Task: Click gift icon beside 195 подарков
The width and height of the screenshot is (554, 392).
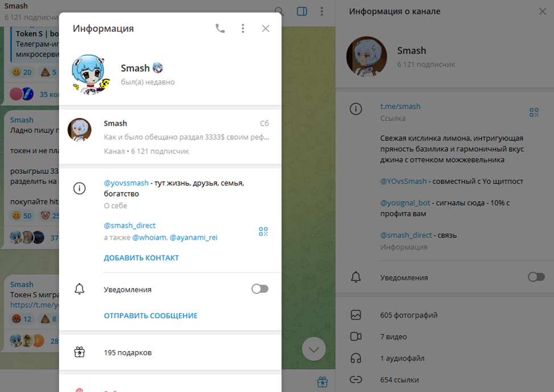Action: pos(80,352)
